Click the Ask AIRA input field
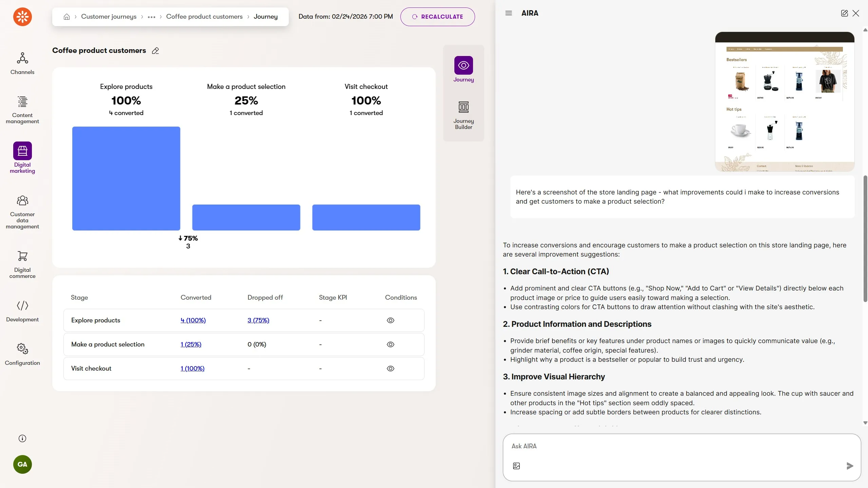 675,446
